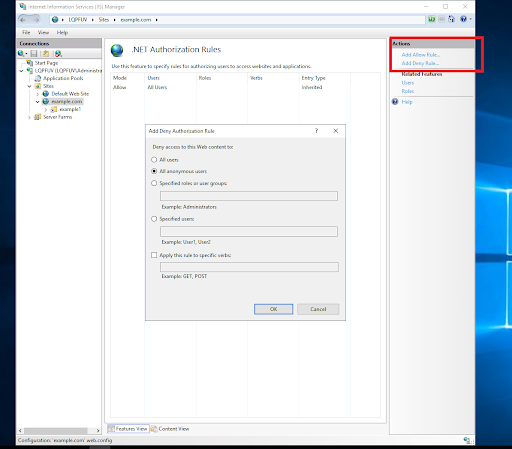Click the Help icon in Actions pane
Viewport: 512px width, 449px height.
[x=395, y=102]
